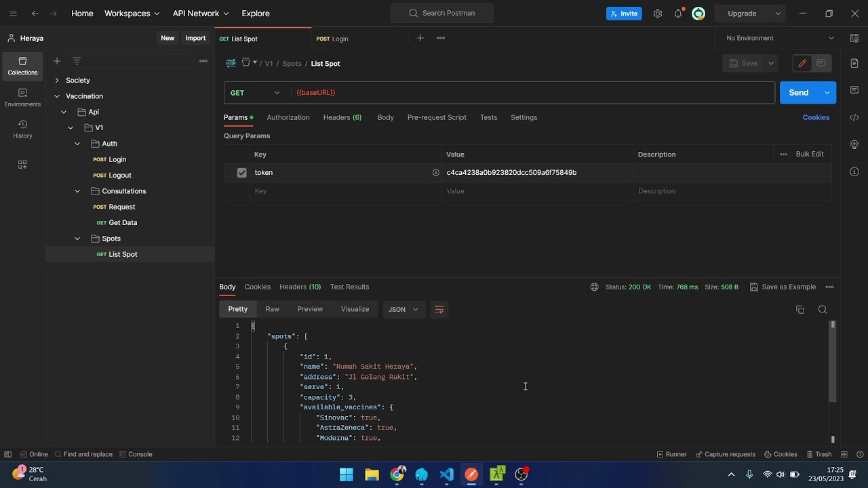Click Save as Example
The width and height of the screenshot is (868, 488).
pos(783,287)
